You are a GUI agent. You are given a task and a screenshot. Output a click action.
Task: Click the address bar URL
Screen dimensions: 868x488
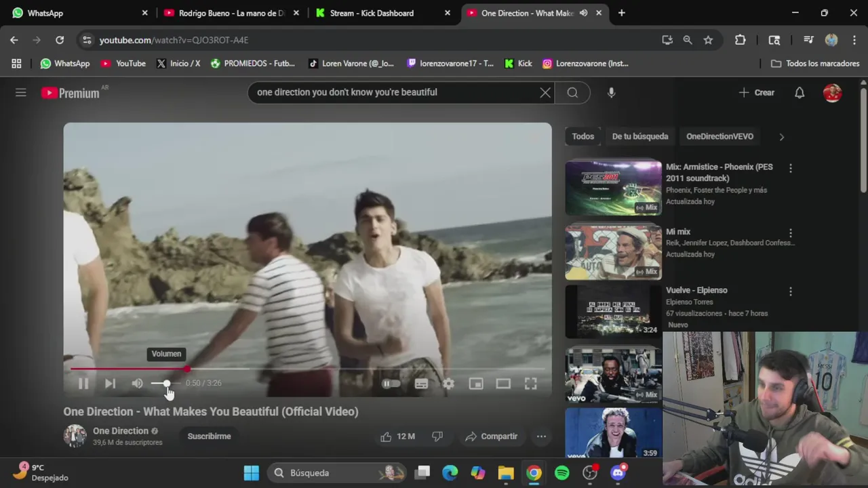click(x=174, y=40)
